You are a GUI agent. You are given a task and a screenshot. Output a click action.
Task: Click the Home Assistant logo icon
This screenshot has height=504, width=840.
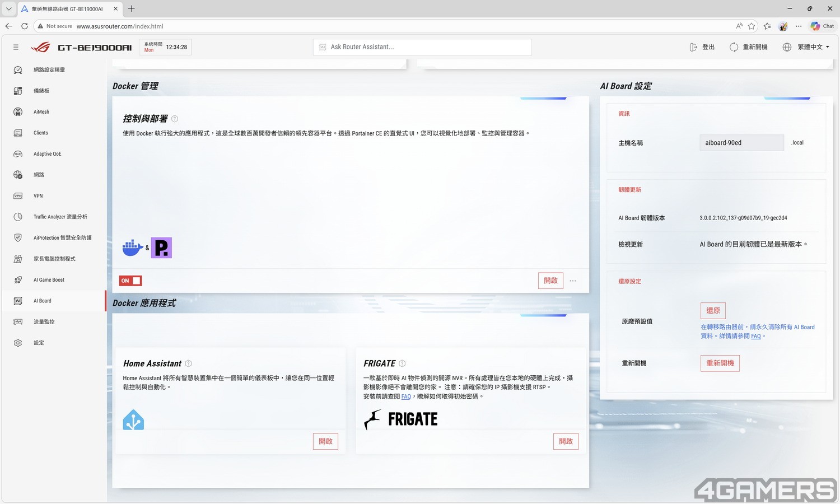tap(133, 420)
